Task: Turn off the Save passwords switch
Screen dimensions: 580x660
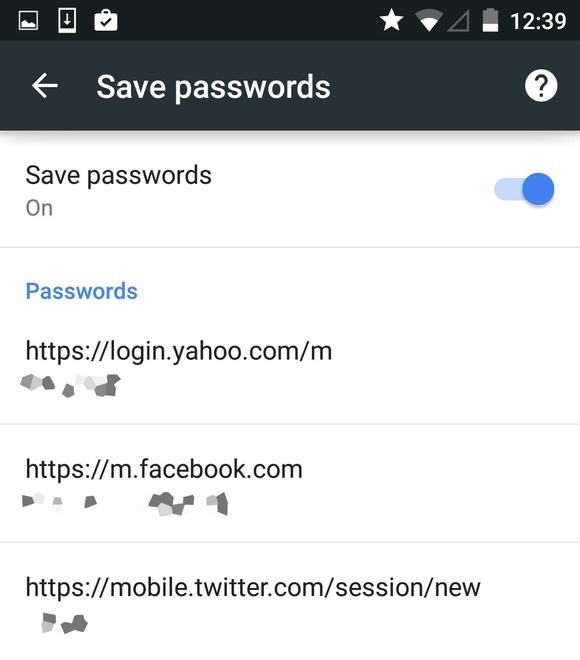Action: click(524, 189)
